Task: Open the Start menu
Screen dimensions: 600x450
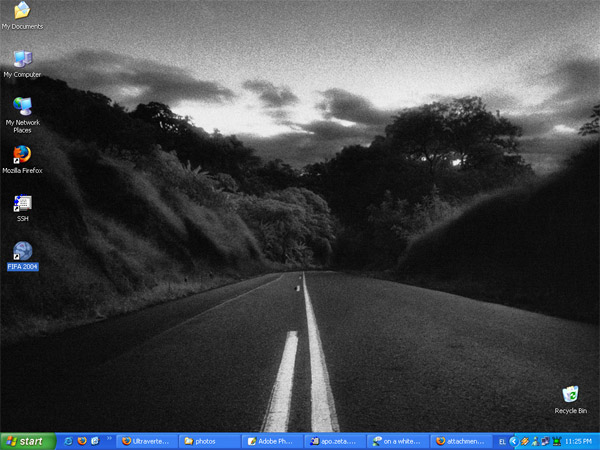Action: coord(26,440)
